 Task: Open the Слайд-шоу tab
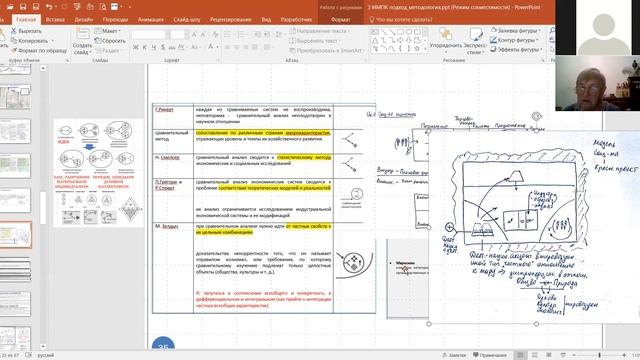187,20
